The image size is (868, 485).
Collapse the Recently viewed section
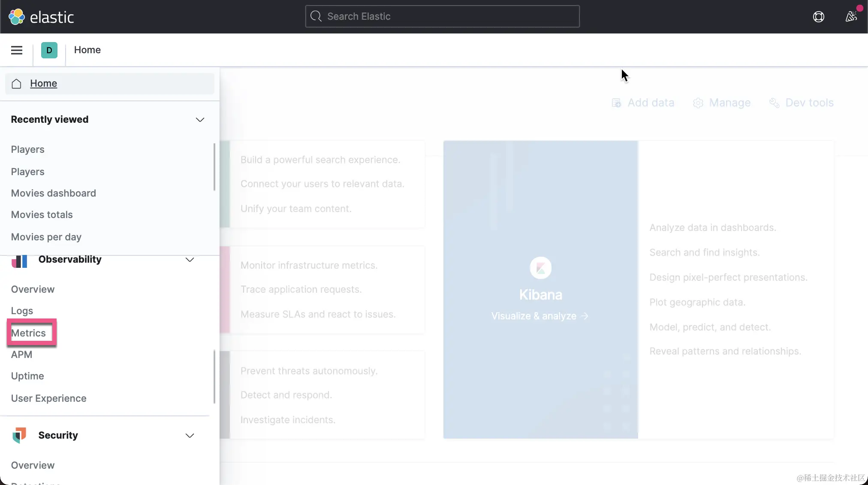(200, 120)
